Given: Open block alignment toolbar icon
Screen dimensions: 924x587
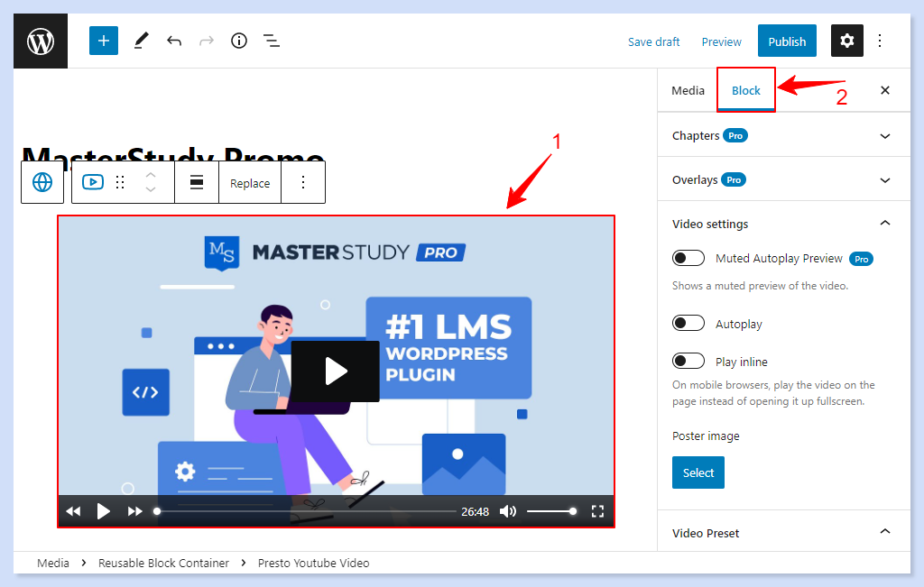Looking at the screenshot, I should pyautogui.click(x=196, y=182).
